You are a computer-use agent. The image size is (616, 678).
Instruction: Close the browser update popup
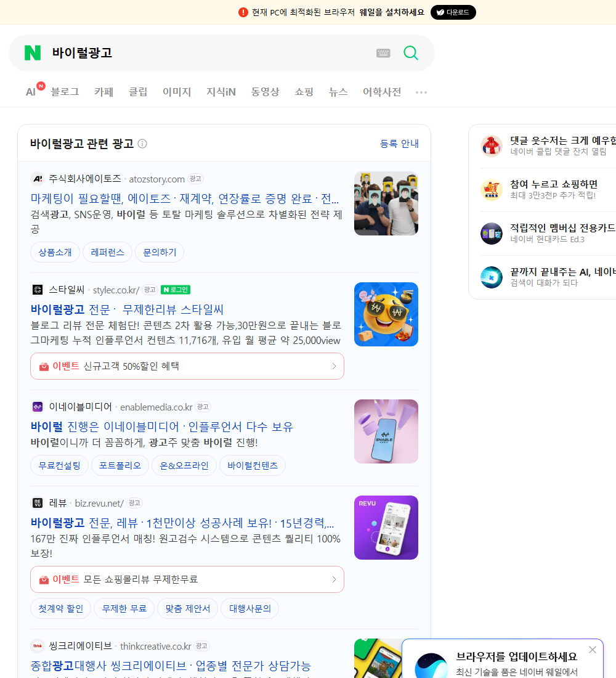coord(593,650)
